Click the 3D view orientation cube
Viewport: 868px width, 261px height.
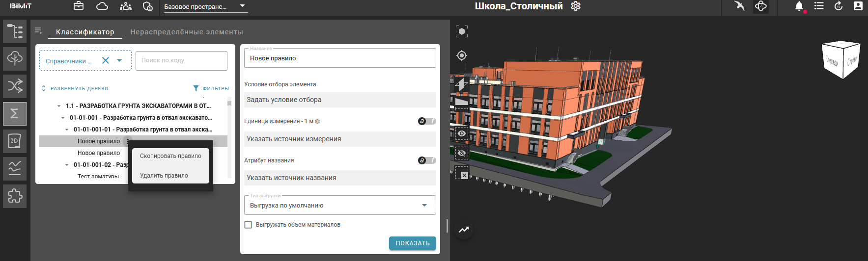tap(841, 60)
